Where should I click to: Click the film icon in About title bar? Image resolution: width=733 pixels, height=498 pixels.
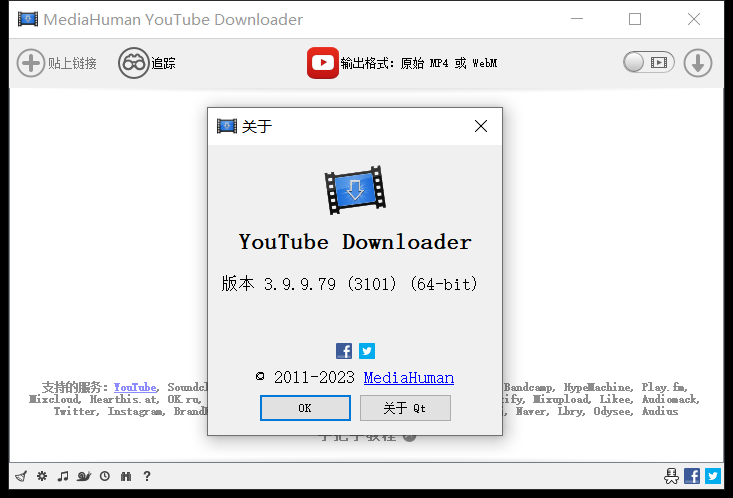[x=227, y=126]
